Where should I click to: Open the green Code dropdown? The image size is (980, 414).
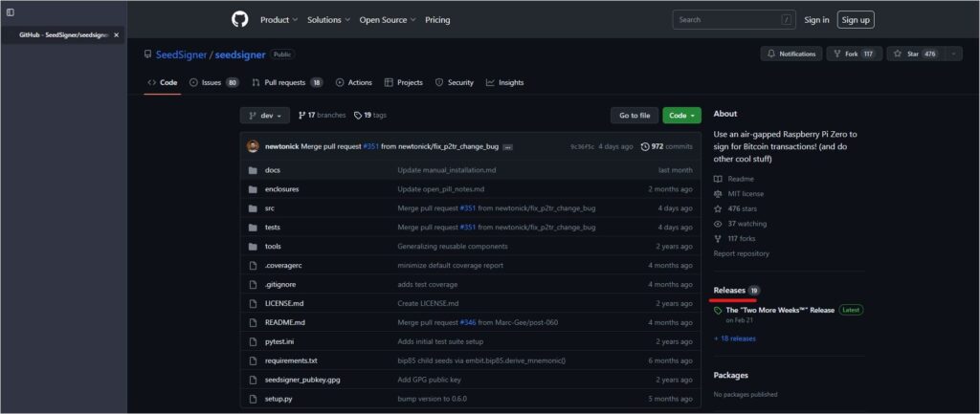[x=681, y=116]
